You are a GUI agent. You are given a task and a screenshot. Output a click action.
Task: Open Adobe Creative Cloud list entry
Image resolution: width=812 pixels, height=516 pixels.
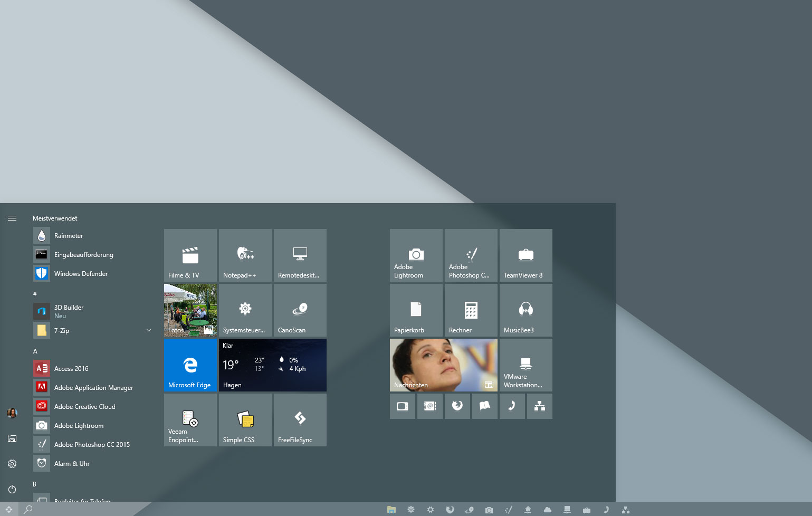(93, 407)
